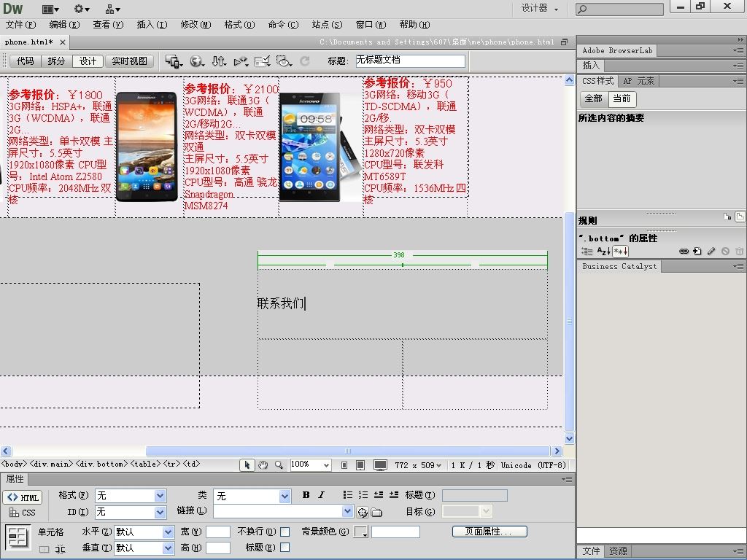This screenshot has width=747, height=560.
Task: Click the desktop size monitor icon
Action: pos(380,465)
